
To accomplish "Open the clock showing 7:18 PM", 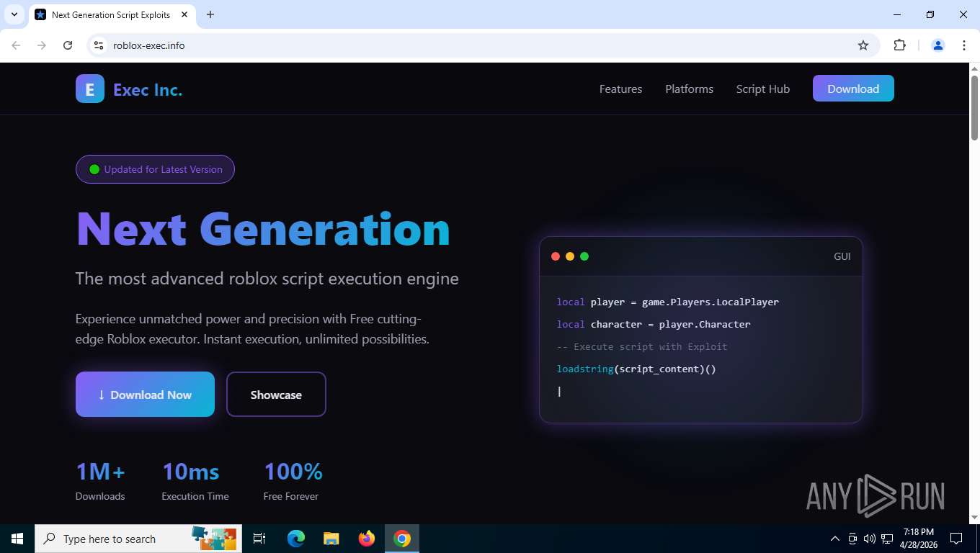I will click(x=918, y=539).
